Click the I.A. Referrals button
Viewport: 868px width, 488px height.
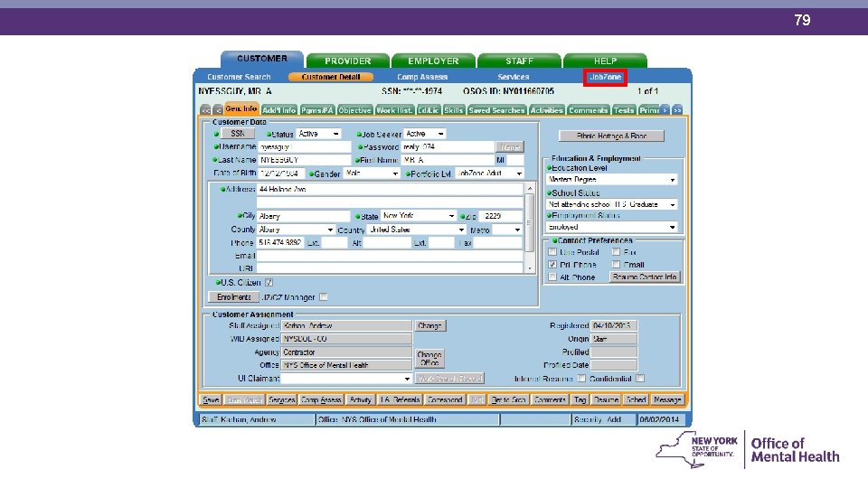click(400, 399)
